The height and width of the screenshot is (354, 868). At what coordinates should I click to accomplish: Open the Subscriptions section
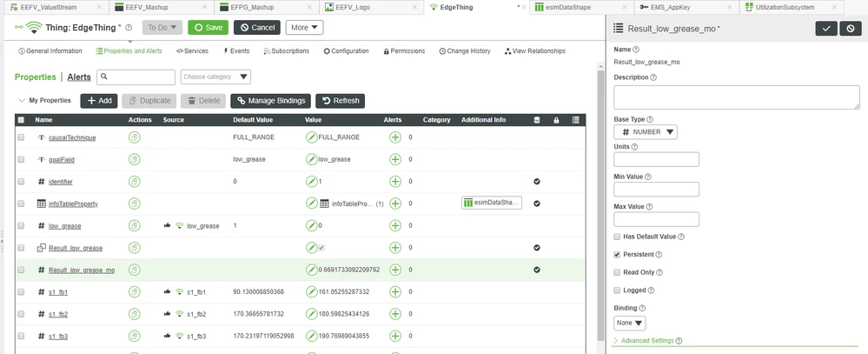click(286, 51)
